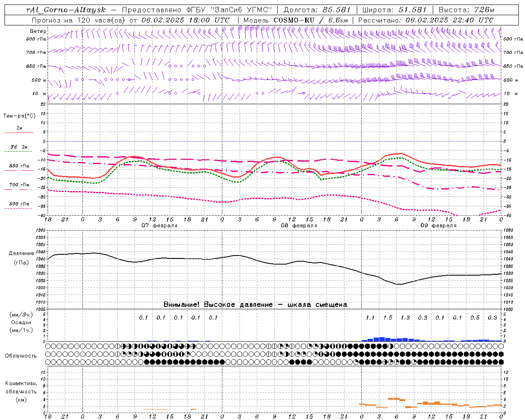Click the 1060 value on left pressure axis
Viewport: 525px width, 420px height.
pos(41,231)
